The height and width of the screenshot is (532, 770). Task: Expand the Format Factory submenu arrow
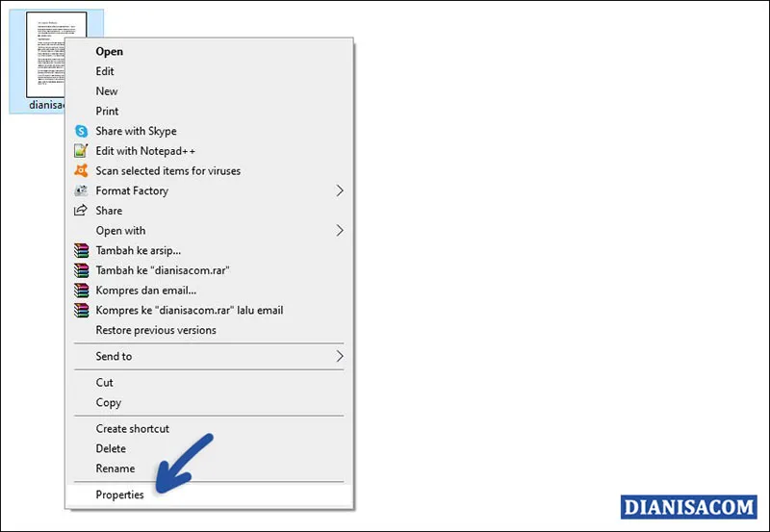click(x=340, y=190)
